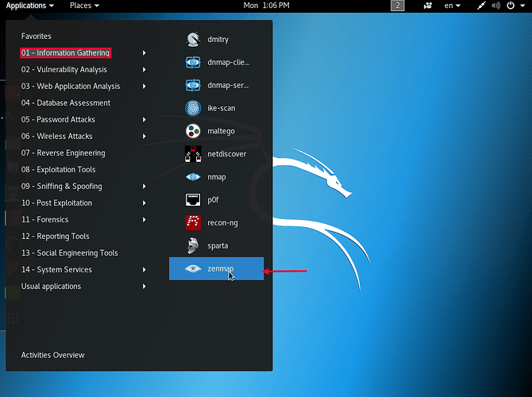Select the ike-scan fingerprint icon
Screen dimensions: 532x397
pos(193,108)
